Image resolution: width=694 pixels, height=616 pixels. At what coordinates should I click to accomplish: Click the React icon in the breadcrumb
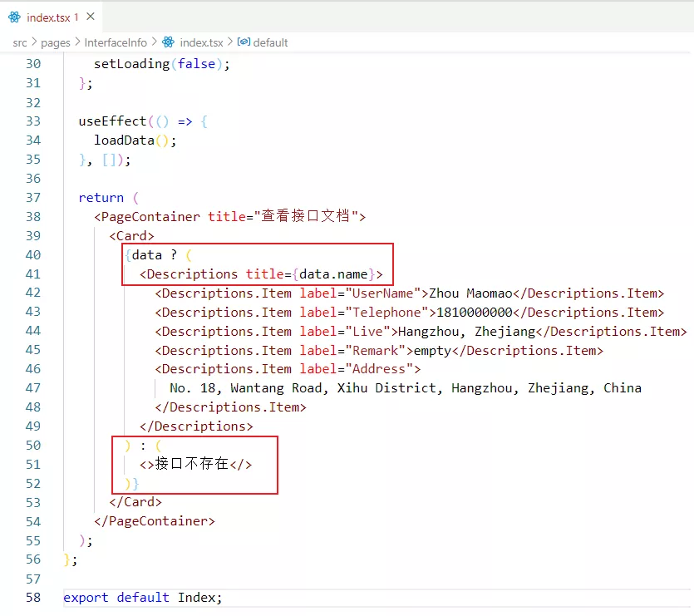(x=168, y=42)
